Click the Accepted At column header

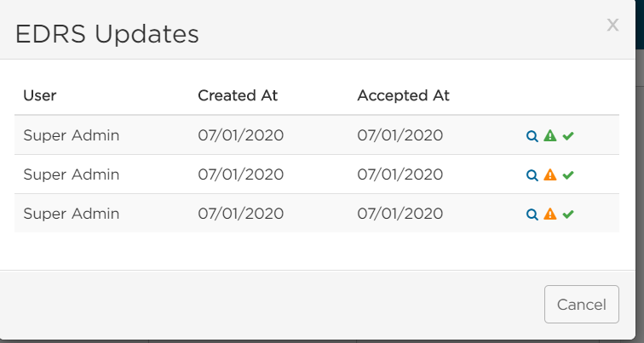403,95
